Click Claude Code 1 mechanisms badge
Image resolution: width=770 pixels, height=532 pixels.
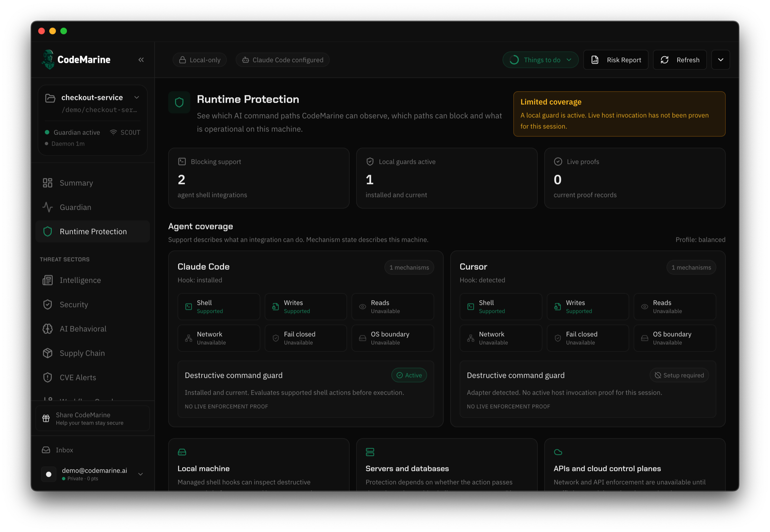click(409, 267)
